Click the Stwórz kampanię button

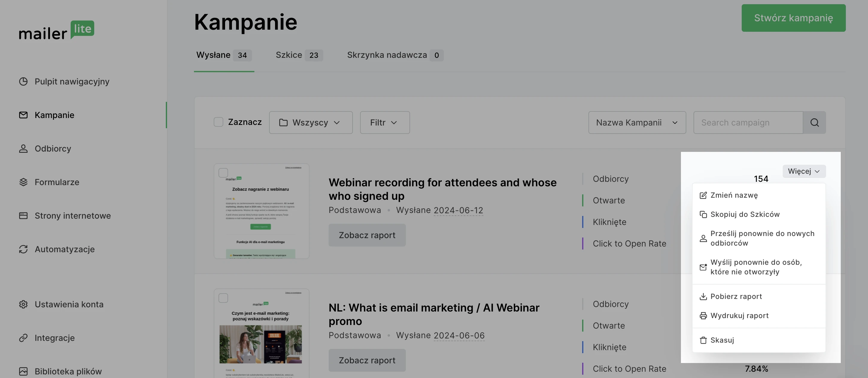(x=793, y=18)
